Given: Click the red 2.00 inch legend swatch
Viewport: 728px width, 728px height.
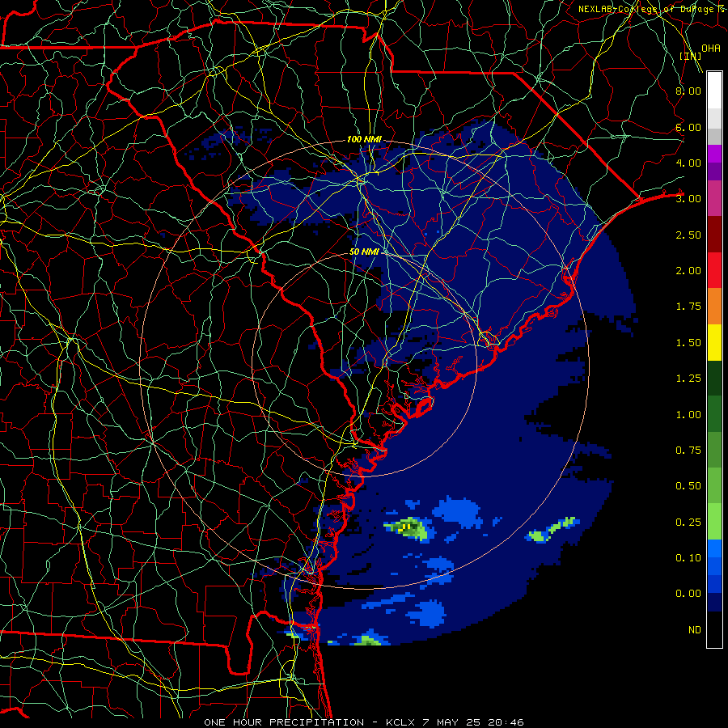Looking at the screenshot, I should click(x=714, y=270).
